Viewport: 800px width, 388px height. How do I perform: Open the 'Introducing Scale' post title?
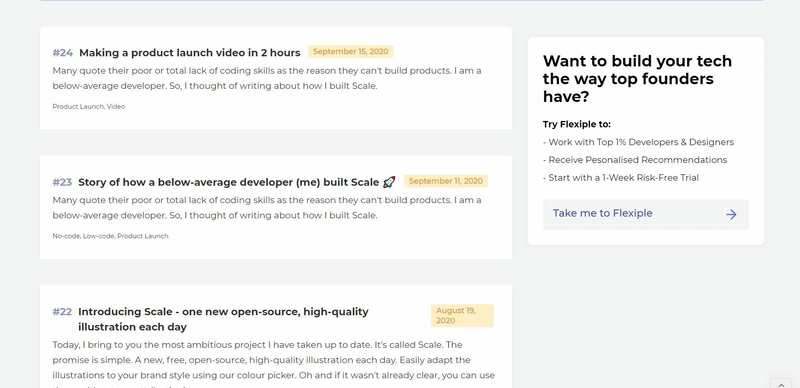[223, 319]
